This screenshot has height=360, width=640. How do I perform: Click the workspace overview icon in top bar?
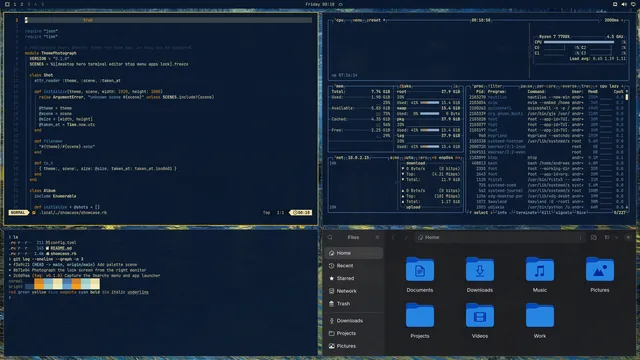[7, 4]
